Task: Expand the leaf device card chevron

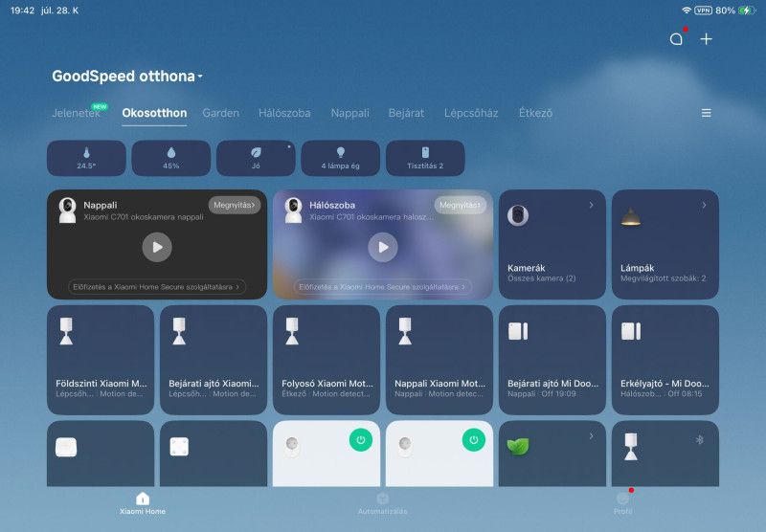Action: tap(591, 436)
